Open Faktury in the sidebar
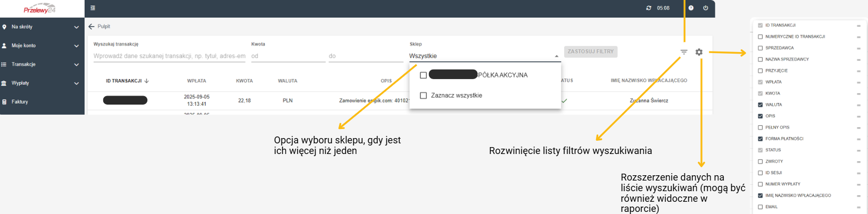The width and height of the screenshot is (868, 214). pyautogui.click(x=20, y=102)
